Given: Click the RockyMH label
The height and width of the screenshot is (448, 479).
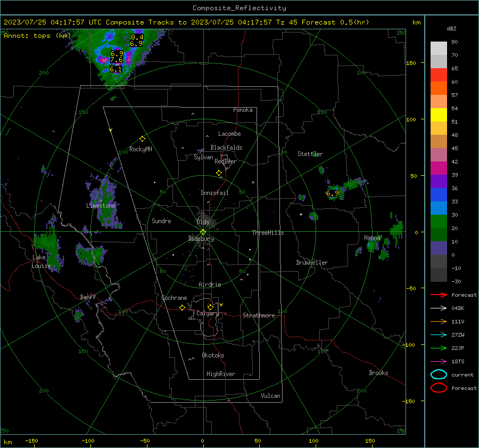Looking at the screenshot, I should coord(141,149).
